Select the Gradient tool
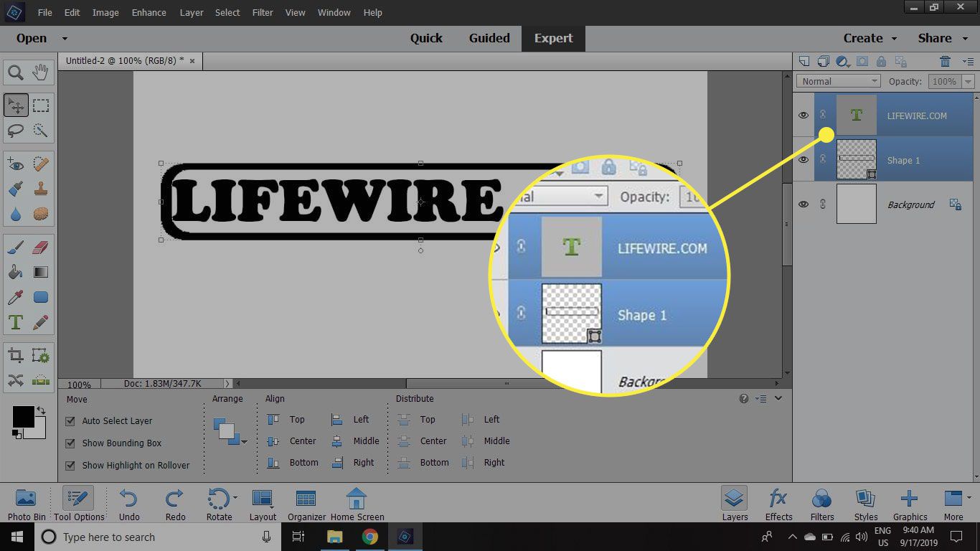 click(x=41, y=272)
